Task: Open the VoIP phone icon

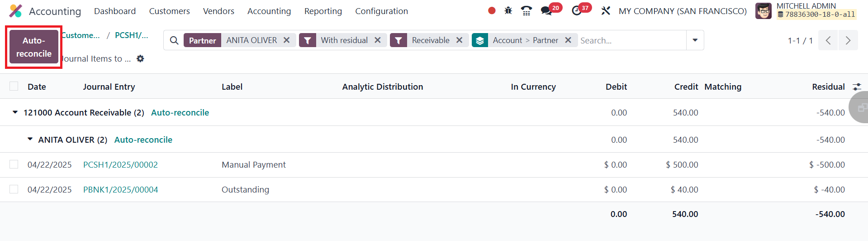Action: (526, 10)
